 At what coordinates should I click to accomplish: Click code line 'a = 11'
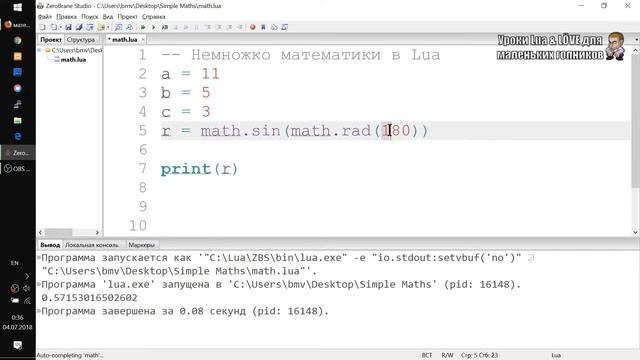click(x=190, y=74)
